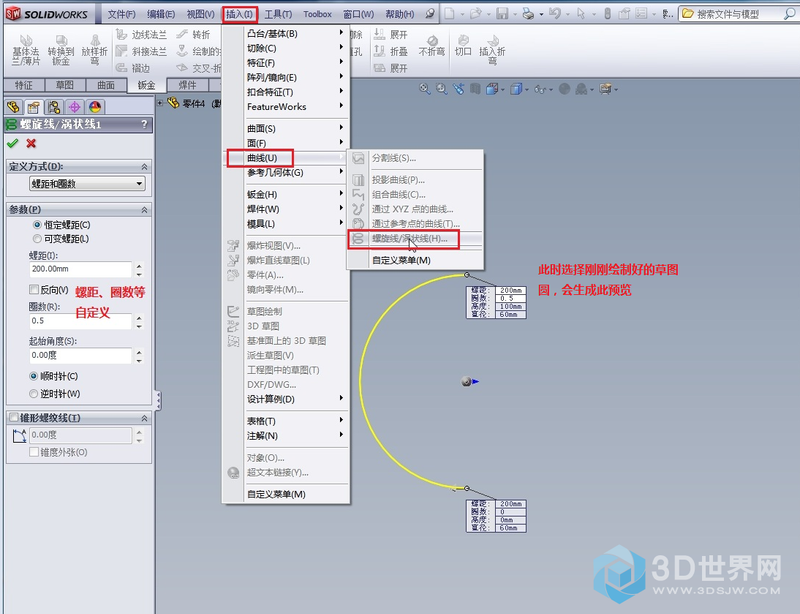Open the Defined By (螺距和圈数) dropdown
The height and width of the screenshot is (614, 800).
[87, 184]
